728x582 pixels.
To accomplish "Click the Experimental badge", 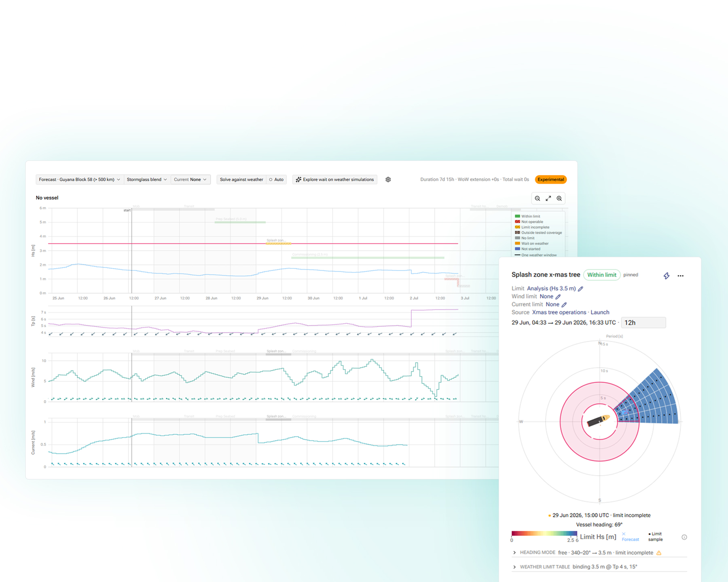I will click(x=550, y=179).
